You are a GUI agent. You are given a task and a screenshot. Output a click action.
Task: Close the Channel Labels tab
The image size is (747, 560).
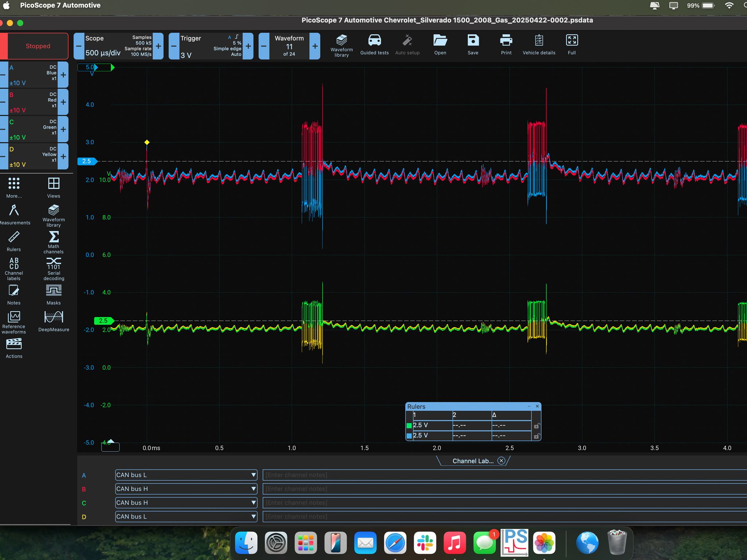coord(502,461)
